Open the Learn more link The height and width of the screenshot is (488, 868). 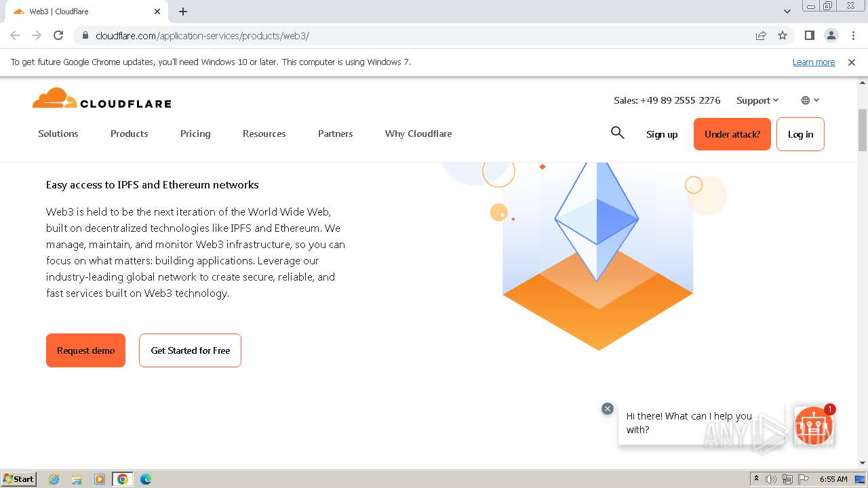(x=814, y=62)
